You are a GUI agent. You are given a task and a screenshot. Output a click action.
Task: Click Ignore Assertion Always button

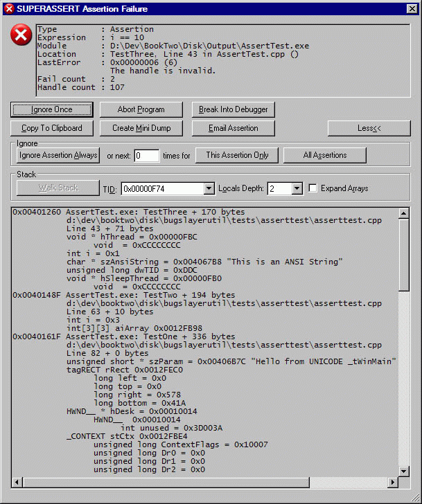tap(58, 155)
